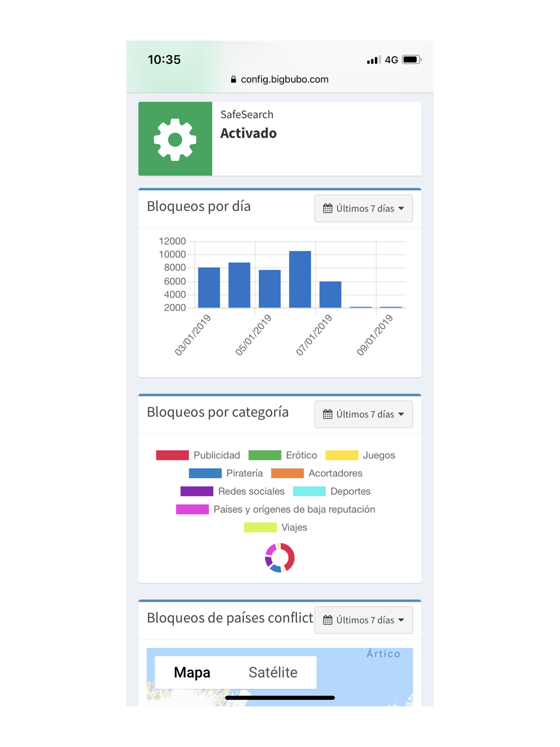Tap the lock icon beside config.bigbubo.com

[x=234, y=80]
